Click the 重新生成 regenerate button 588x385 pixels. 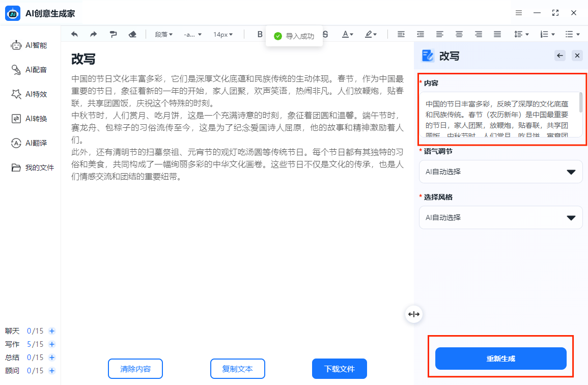[500, 358]
